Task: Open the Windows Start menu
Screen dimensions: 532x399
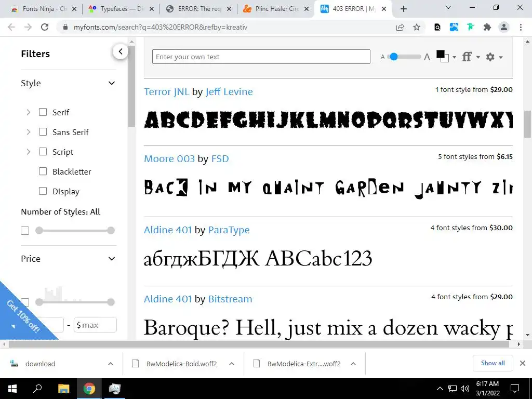Action: click(x=12, y=389)
